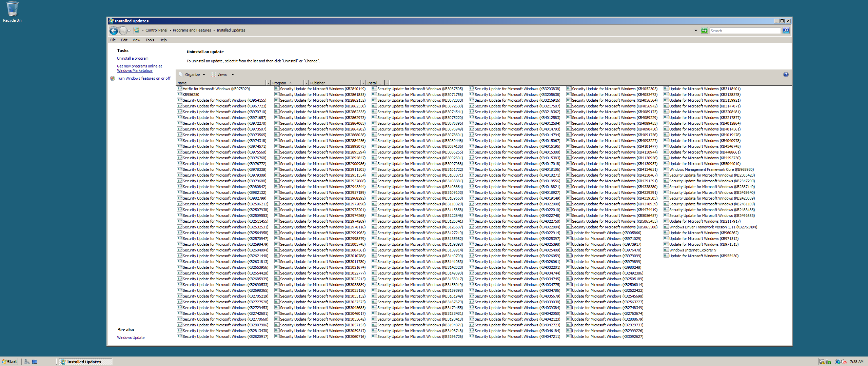This screenshot has height=366, width=868.
Task: Select icon of Windows Management Framework Core (KB968930)
Action: coord(666,169)
